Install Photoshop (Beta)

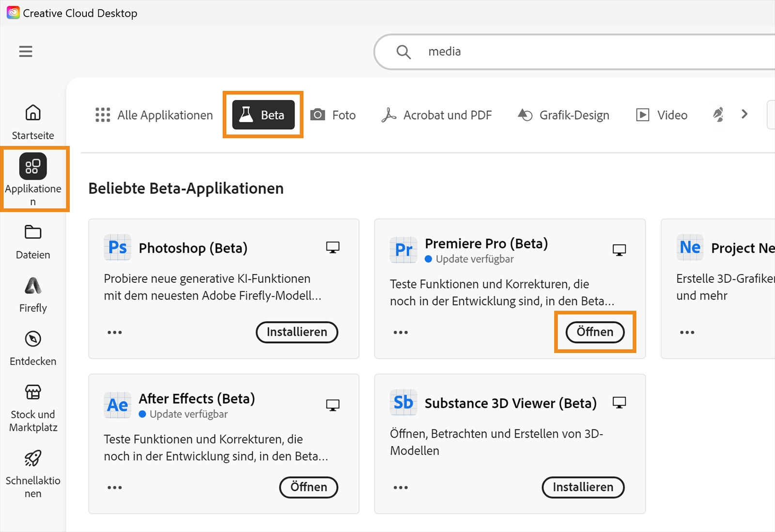[297, 332]
